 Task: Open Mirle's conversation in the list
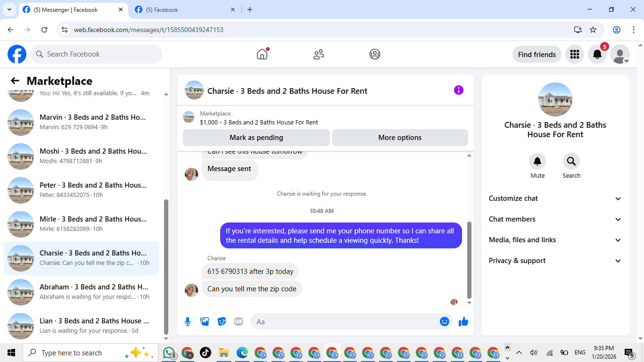[x=81, y=224]
